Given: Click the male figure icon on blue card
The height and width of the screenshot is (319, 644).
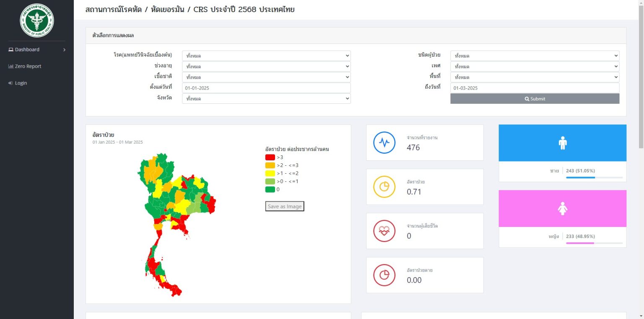Looking at the screenshot, I should point(562,143).
